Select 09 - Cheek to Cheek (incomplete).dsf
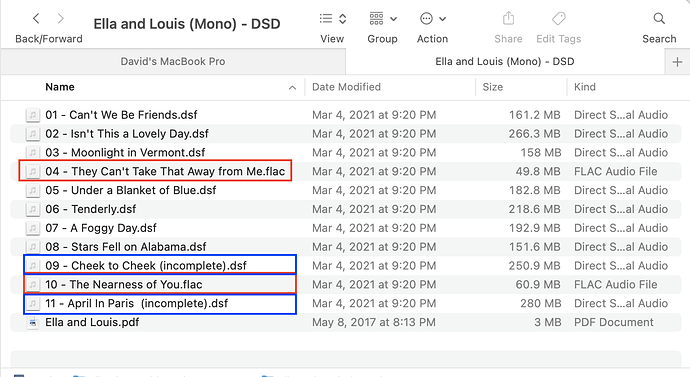 (146, 266)
